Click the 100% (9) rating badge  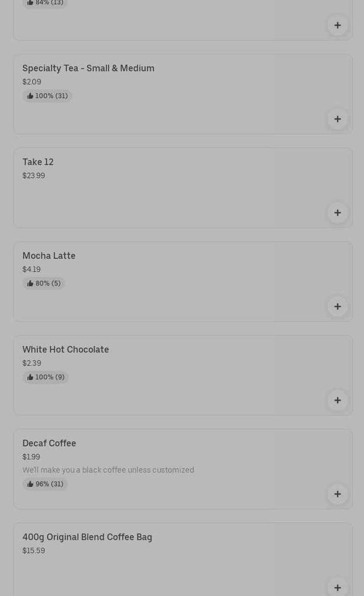(x=46, y=377)
